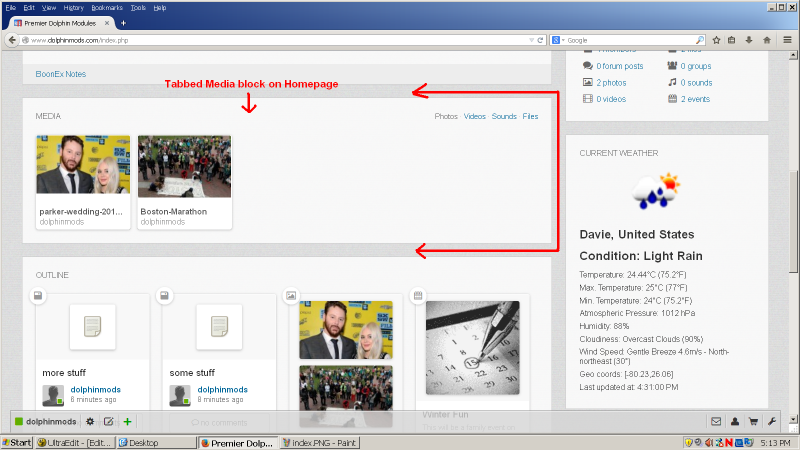Switch Media block to Files tab
The width and height of the screenshot is (800, 450).
530,116
